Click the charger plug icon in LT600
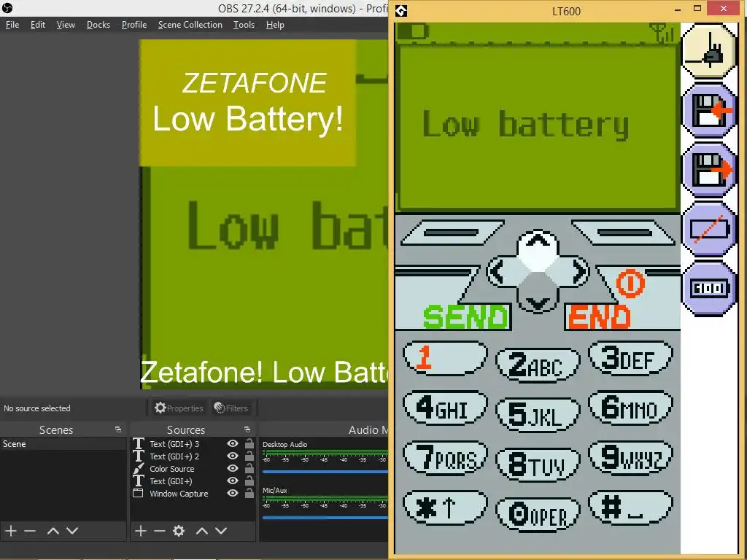Screen dimensions: 747x560 [709, 51]
